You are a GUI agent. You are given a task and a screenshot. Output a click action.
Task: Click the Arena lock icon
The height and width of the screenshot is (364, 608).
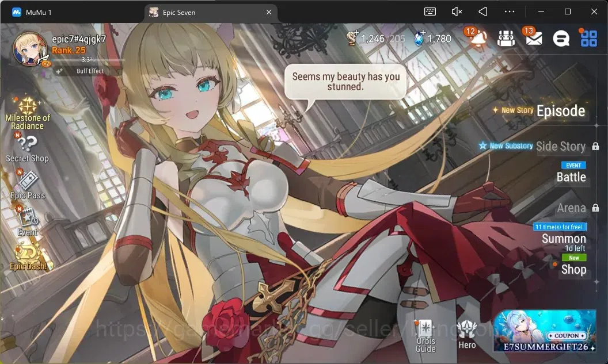click(x=595, y=208)
